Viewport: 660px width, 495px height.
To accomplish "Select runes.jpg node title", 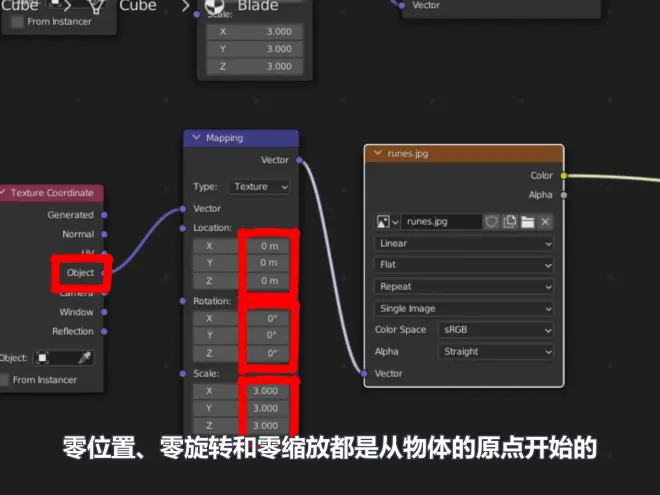I will point(407,154).
